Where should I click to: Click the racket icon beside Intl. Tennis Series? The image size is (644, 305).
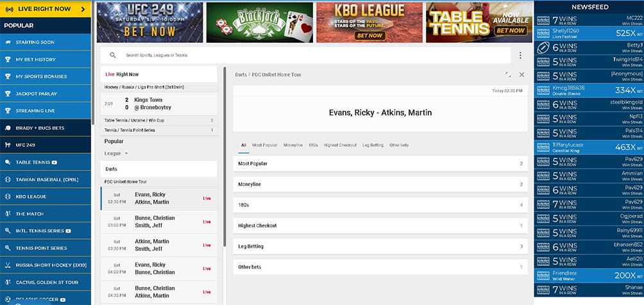tap(8, 231)
